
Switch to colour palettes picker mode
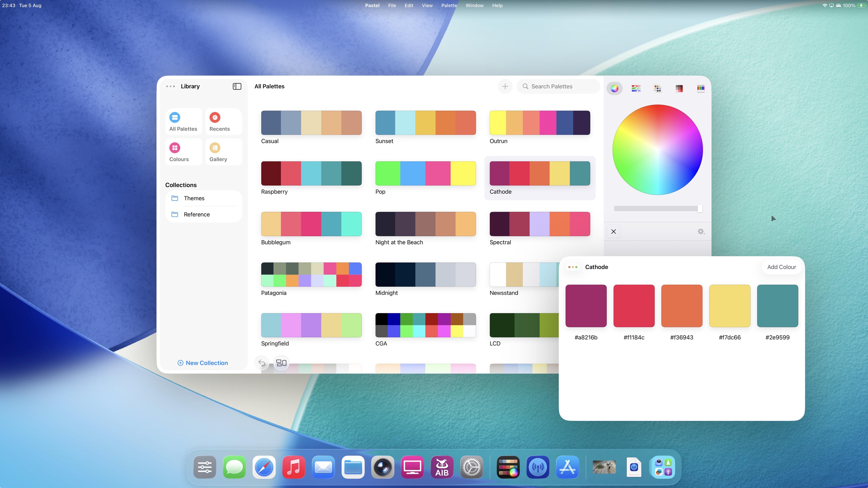[657, 88]
